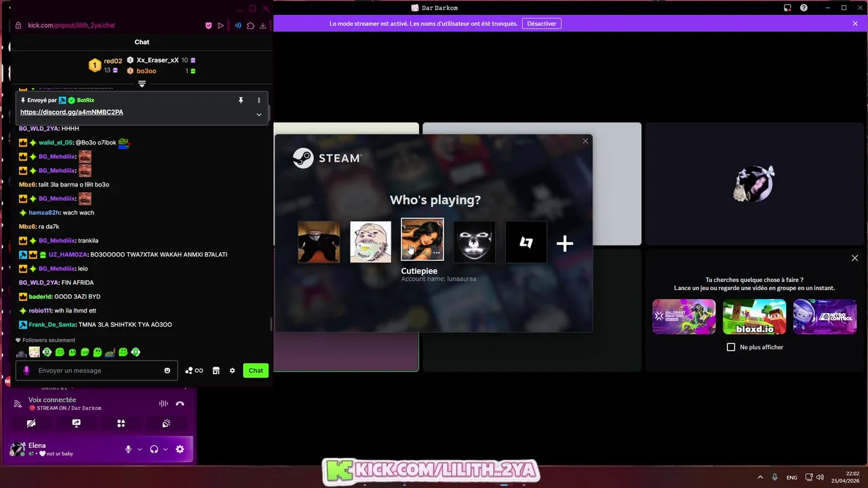
Task: Open the emoji picker in chat input
Action: (x=167, y=370)
